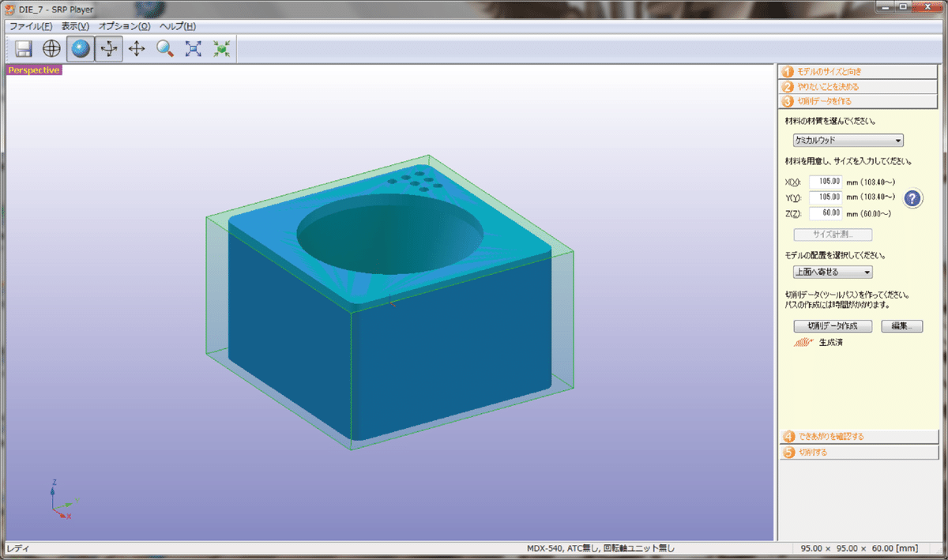948x560 pixels.
Task: Open the ケミカルウッド material dropdown
Action: [848, 141]
